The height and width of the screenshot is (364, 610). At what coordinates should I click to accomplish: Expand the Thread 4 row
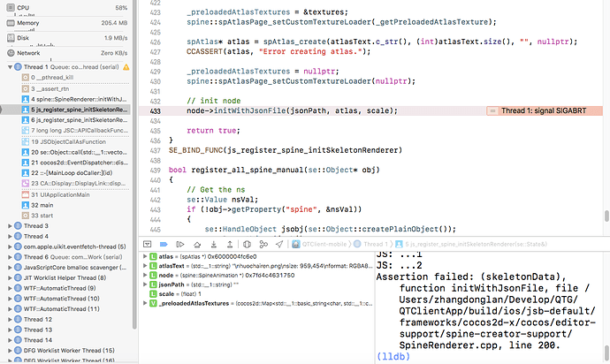coord(10,237)
